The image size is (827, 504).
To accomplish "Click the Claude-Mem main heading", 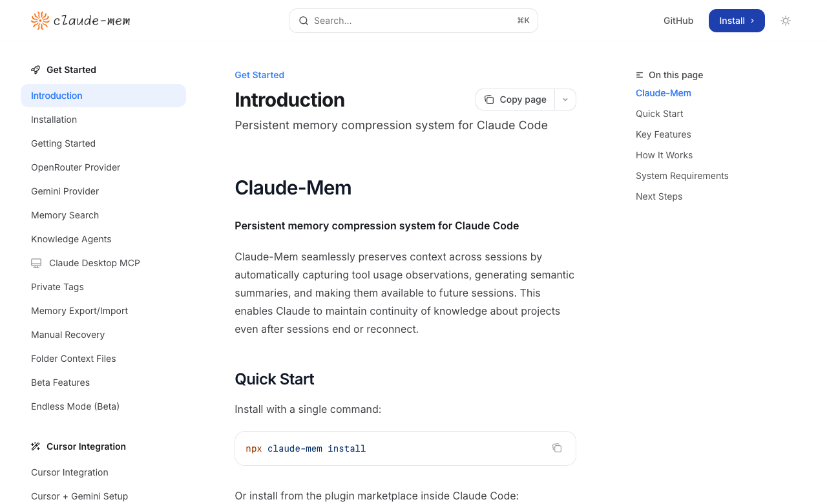I will [x=293, y=187].
